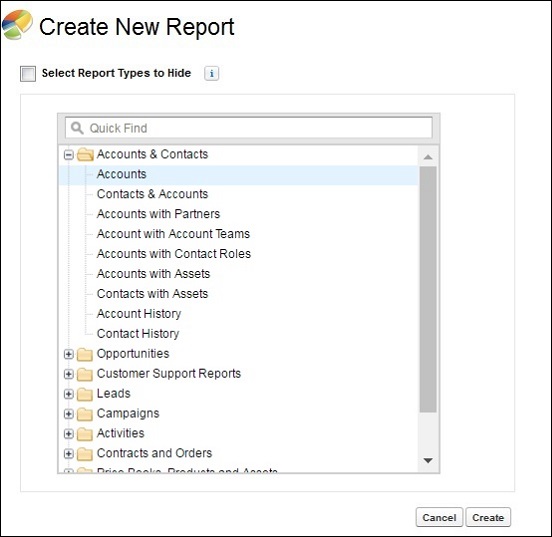Click the info icon beside Select Report Types
Screen dimensions: 552x537
212,74
